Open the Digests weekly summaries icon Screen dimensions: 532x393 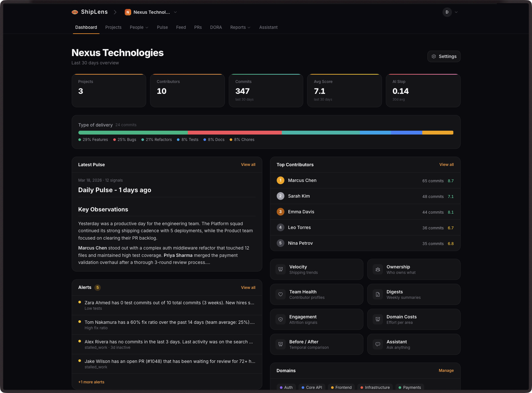coord(377,294)
